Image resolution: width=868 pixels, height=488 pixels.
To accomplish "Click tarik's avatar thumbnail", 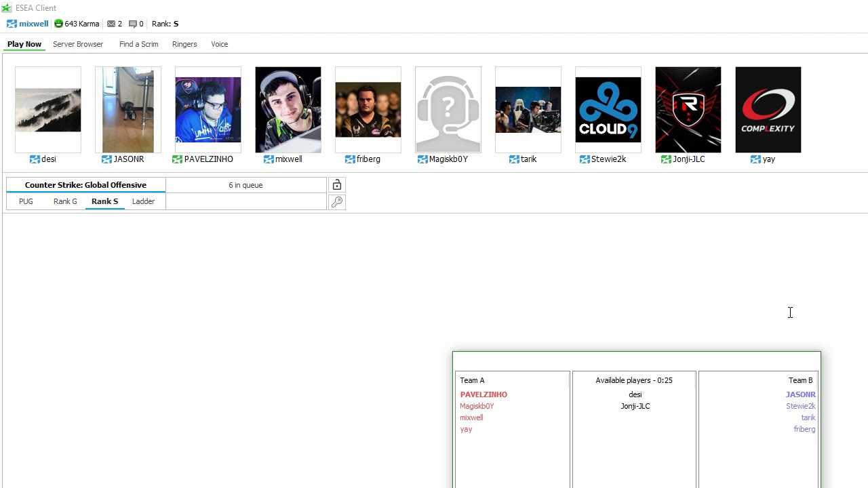I will [x=528, y=110].
